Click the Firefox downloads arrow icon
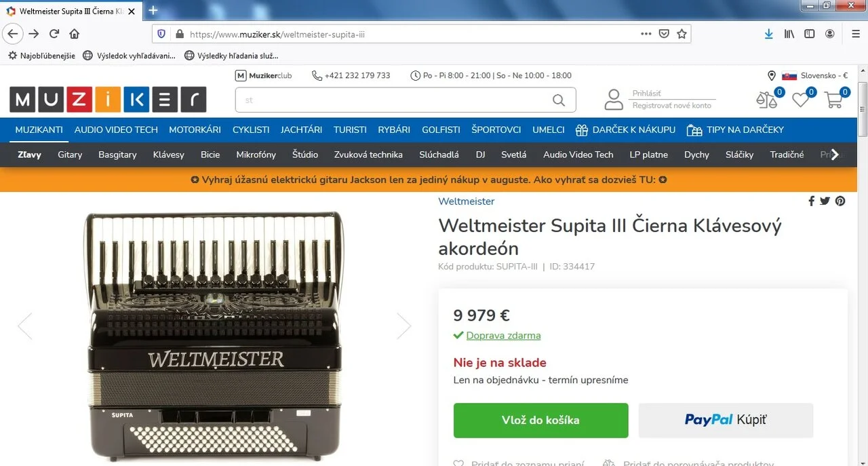This screenshot has width=868, height=466. [x=768, y=34]
